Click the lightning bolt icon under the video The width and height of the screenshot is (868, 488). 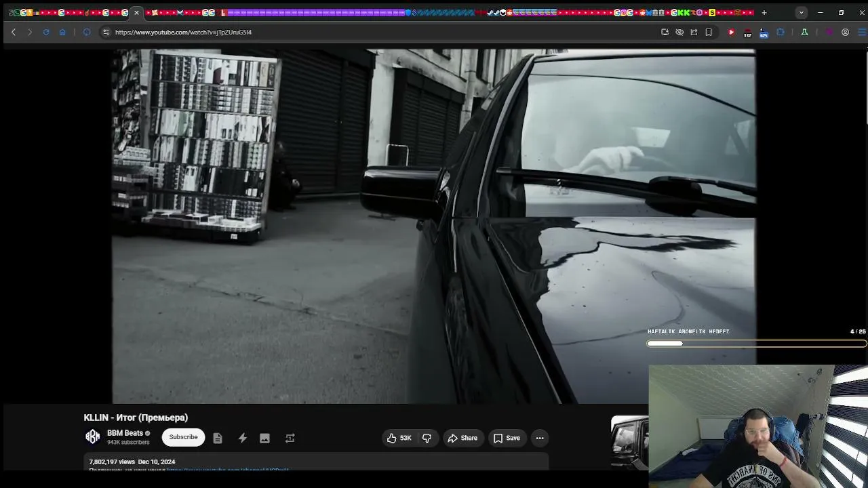[x=242, y=438]
